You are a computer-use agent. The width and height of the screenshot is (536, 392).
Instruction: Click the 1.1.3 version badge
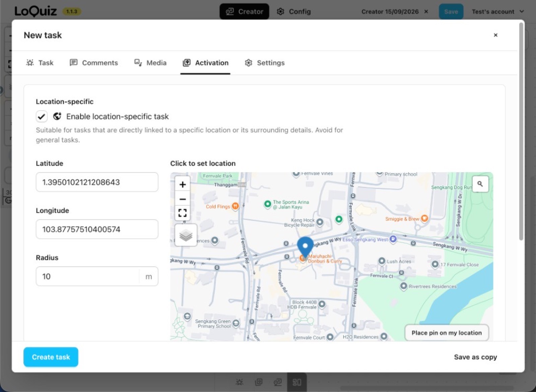tap(72, 12)
